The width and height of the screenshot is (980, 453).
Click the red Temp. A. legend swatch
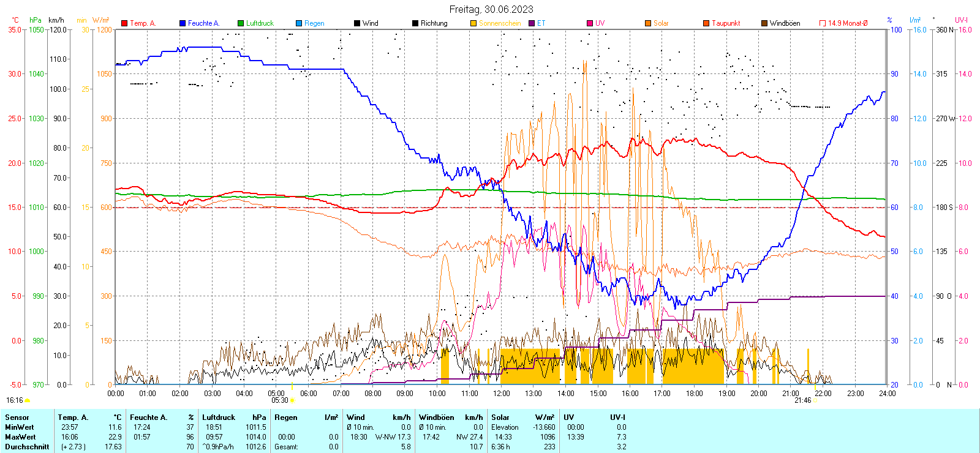coord(124,23)
